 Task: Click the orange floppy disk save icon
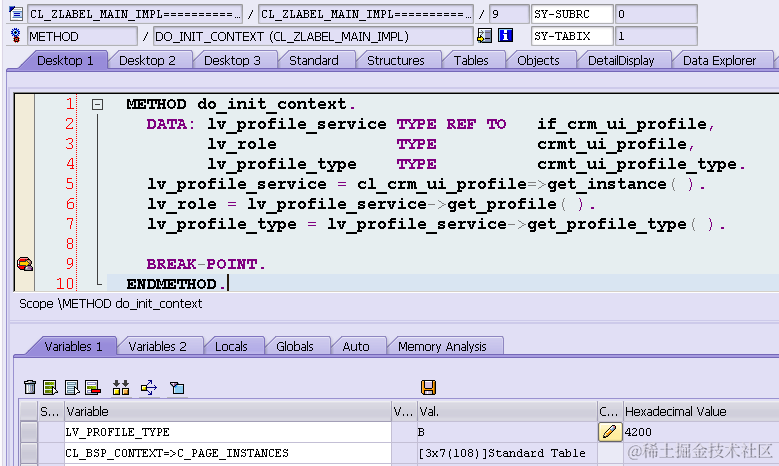pyautogui.click(x=428, y=387)
